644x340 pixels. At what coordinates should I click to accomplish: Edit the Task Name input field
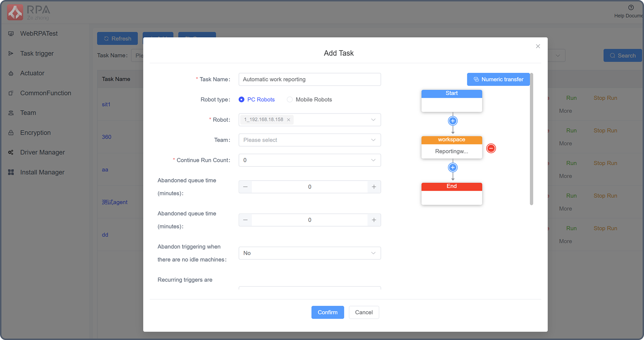pyautogui.click(x=310, y=80)
